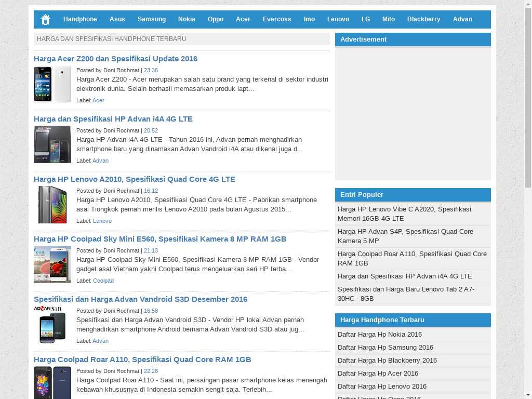
Task: Open the Imo navbar item
Action: (x=309, y=19)
